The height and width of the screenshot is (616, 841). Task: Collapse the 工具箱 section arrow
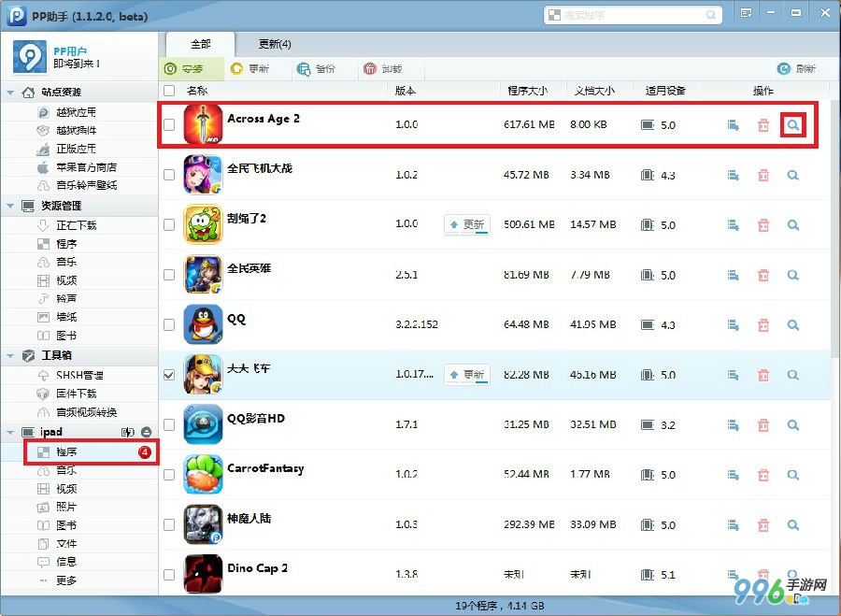point(10,355)
